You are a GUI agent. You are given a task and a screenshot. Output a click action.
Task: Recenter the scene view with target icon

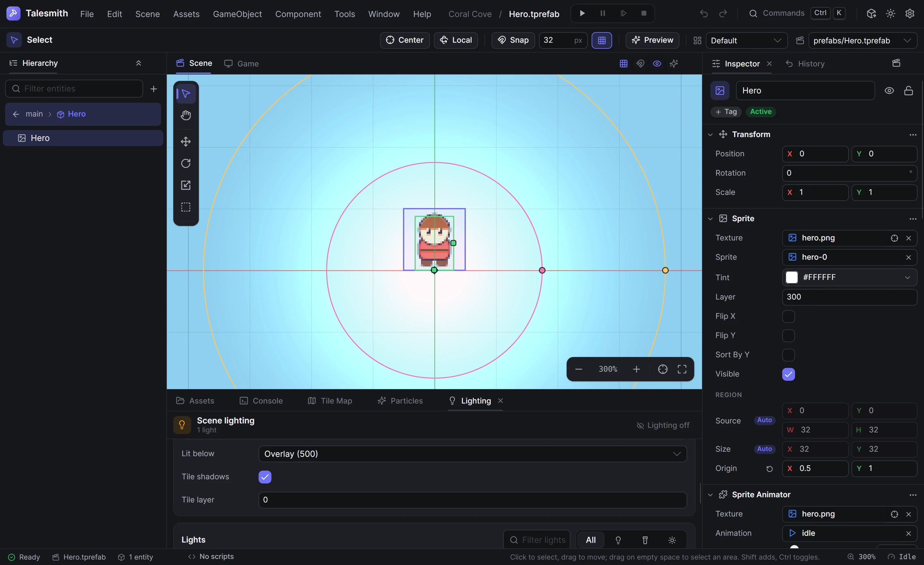coord(662,369)
